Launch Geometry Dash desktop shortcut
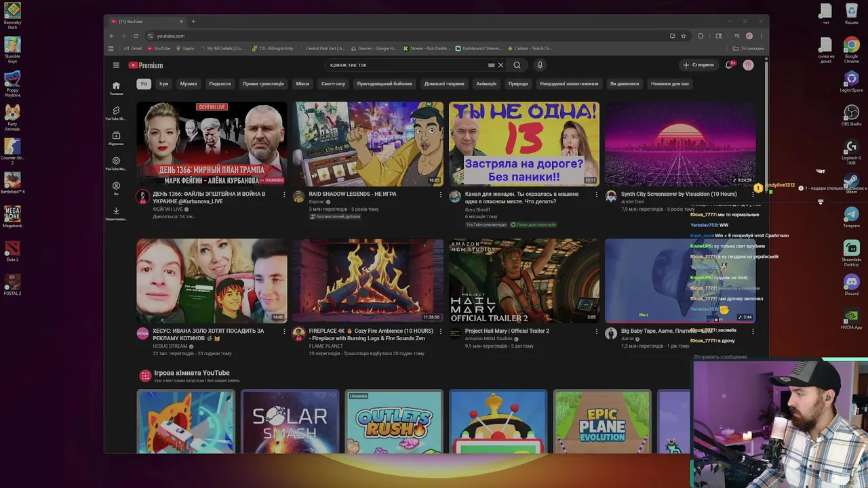This screenshot has height=488, width=868. coord(12,15)
